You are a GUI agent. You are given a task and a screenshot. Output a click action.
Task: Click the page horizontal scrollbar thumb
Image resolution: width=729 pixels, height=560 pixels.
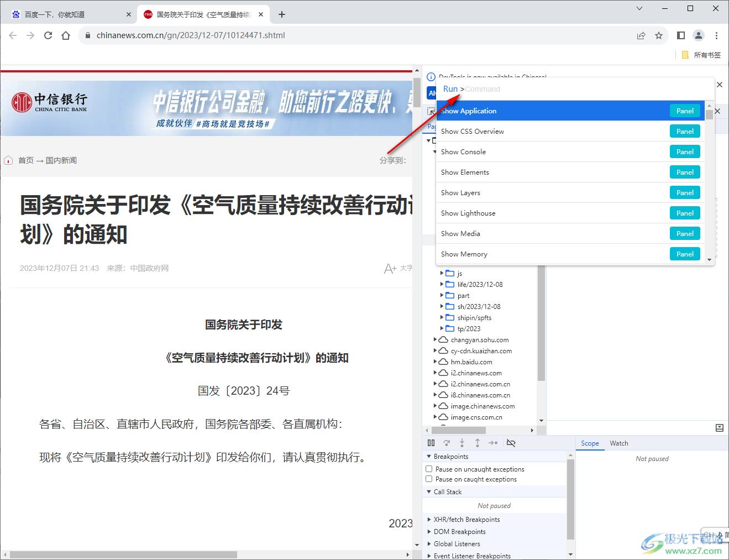123,554
